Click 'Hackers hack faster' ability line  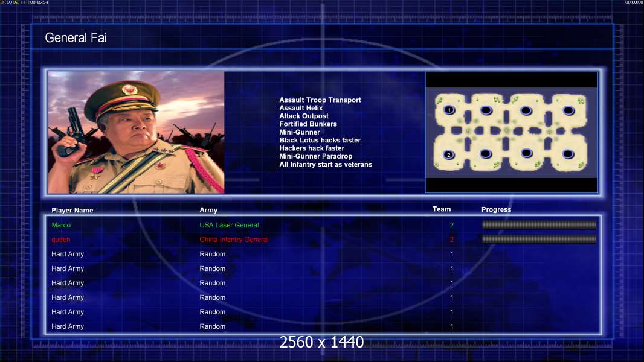(312, 148)
